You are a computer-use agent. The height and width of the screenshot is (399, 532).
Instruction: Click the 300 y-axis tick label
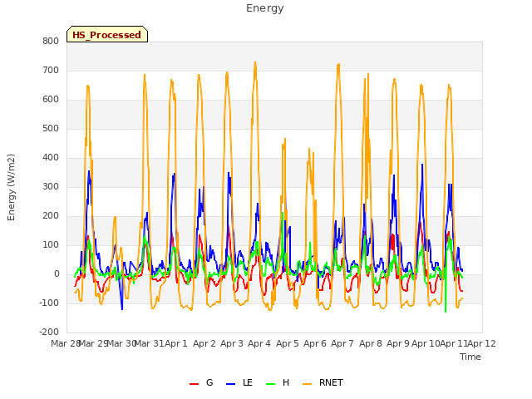(x=51, y=186)
